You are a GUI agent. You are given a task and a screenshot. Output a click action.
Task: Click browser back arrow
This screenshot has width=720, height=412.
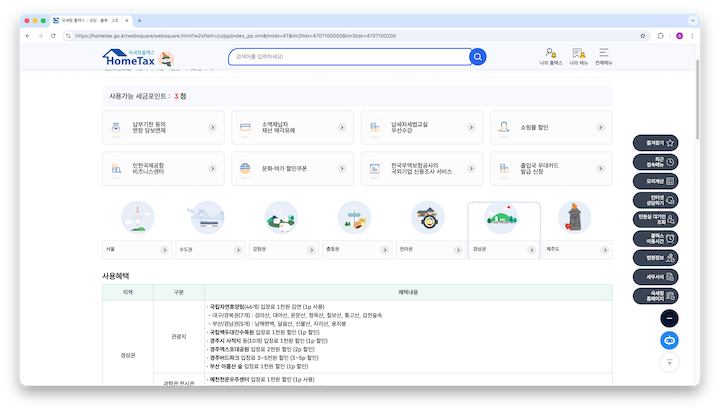tap(28, 36)
